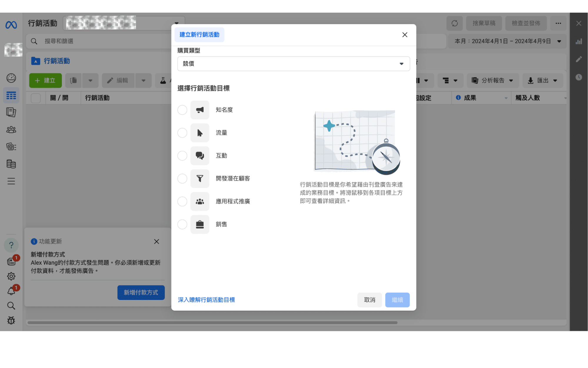Image resolution: width=588 pixels, height=368 pixels.
Task: Refresh the campaign data with the reload icon
Action: click(454, 23)
